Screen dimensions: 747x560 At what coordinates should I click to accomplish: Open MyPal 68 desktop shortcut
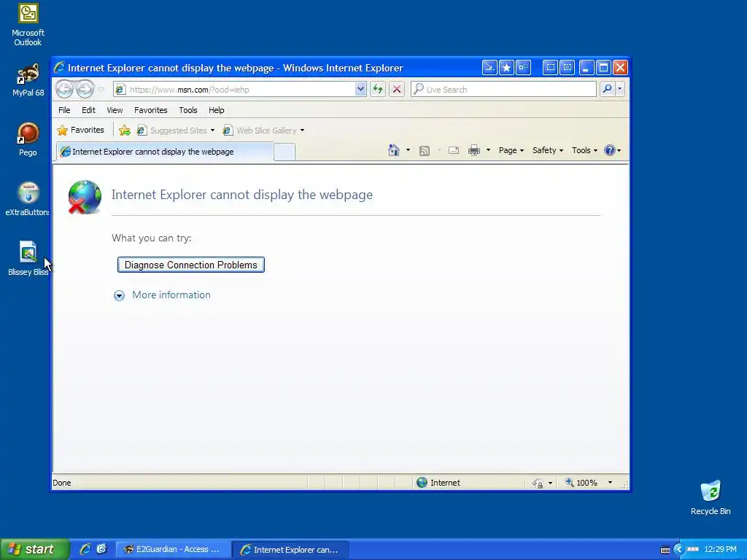(x=28, y=80)
